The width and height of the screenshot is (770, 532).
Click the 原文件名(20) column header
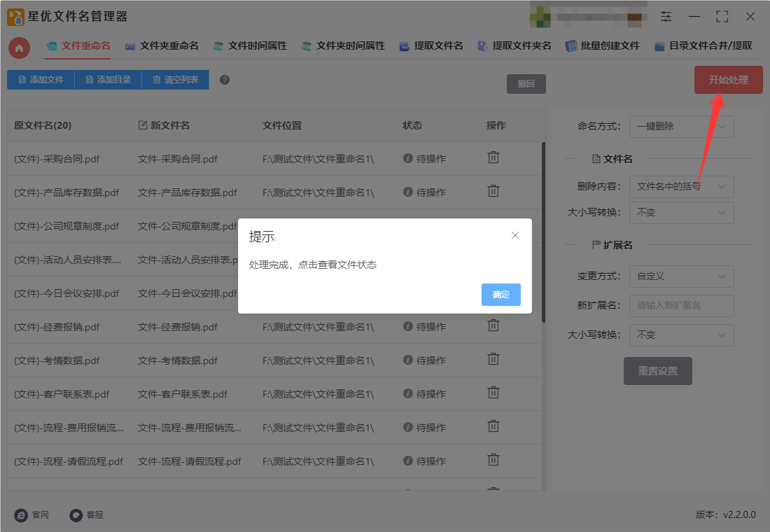pos(43,125)
